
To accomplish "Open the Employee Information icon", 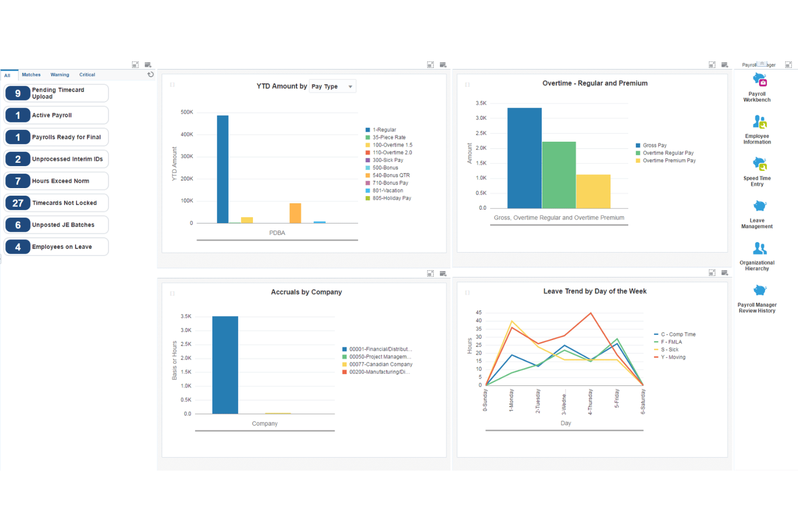I will [x=759, y=122].
